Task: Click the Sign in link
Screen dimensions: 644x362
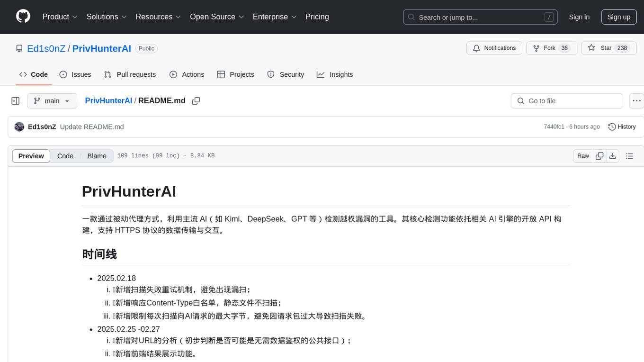Action: tap(579, 17)
